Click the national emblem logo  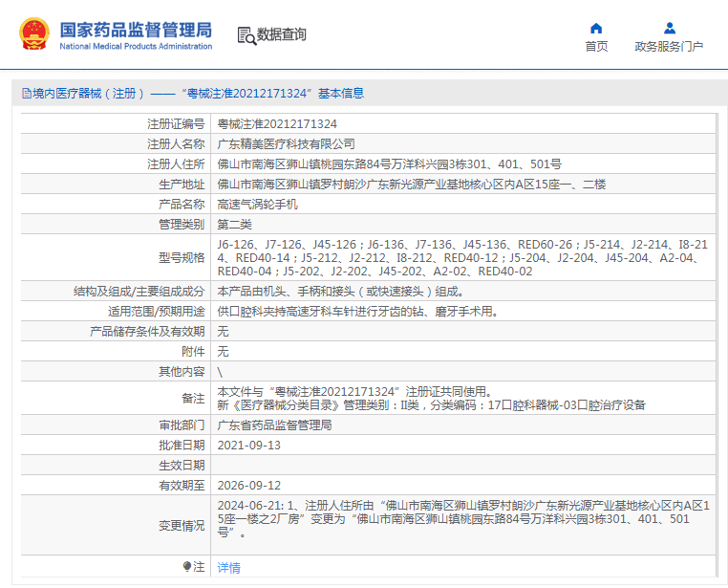(33, 33)
